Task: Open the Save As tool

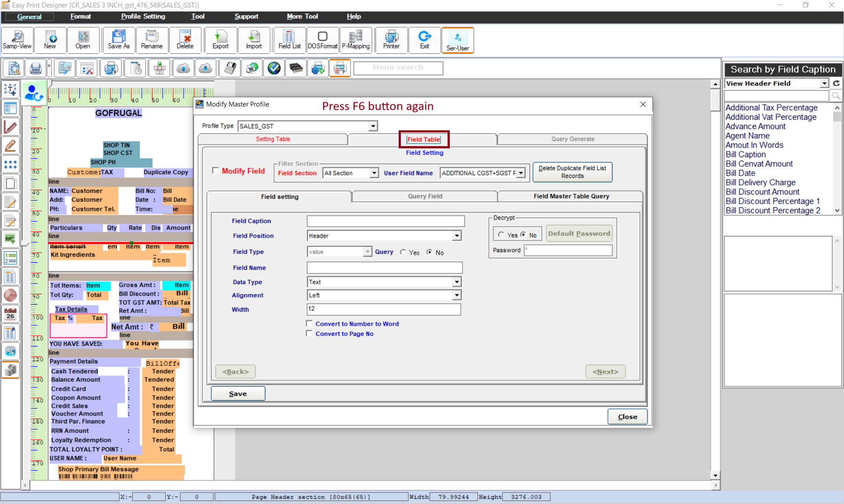Action: (118, 40)
